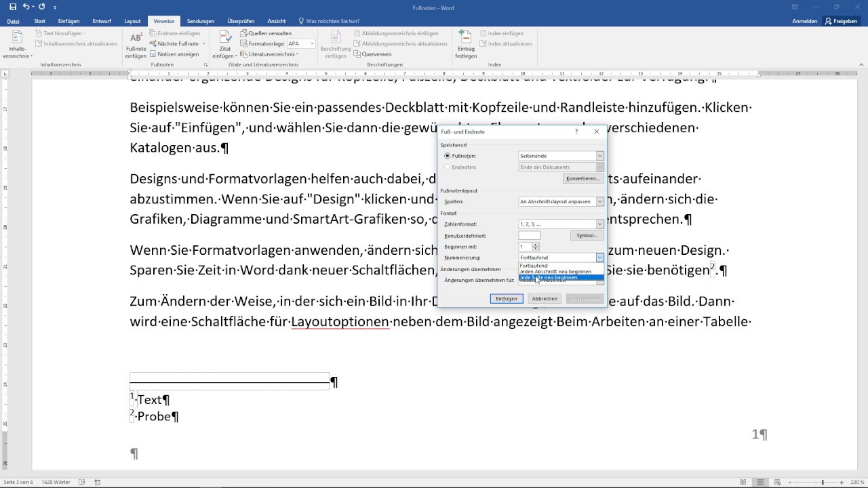Click Notizen anzeigen
Viewport: 868px width, 488px height.
click(x=174, y=54)
